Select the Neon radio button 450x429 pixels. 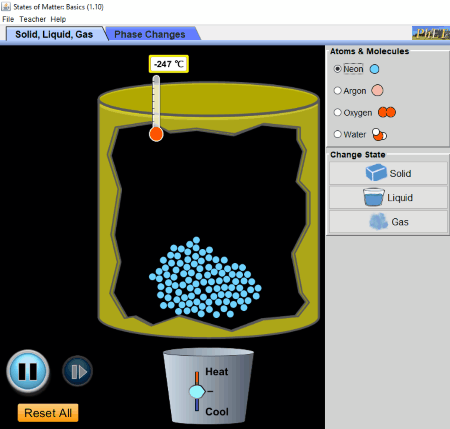338,69
